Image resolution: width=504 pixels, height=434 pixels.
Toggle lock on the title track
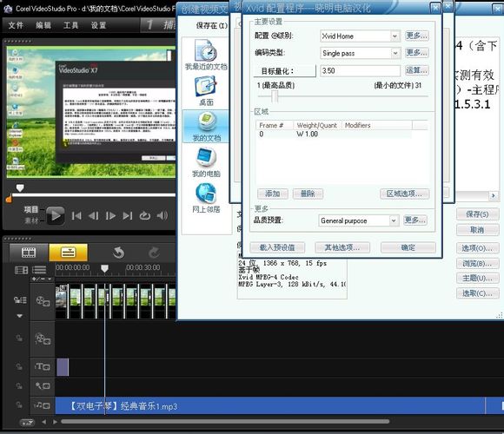click(x=19, y=366)
